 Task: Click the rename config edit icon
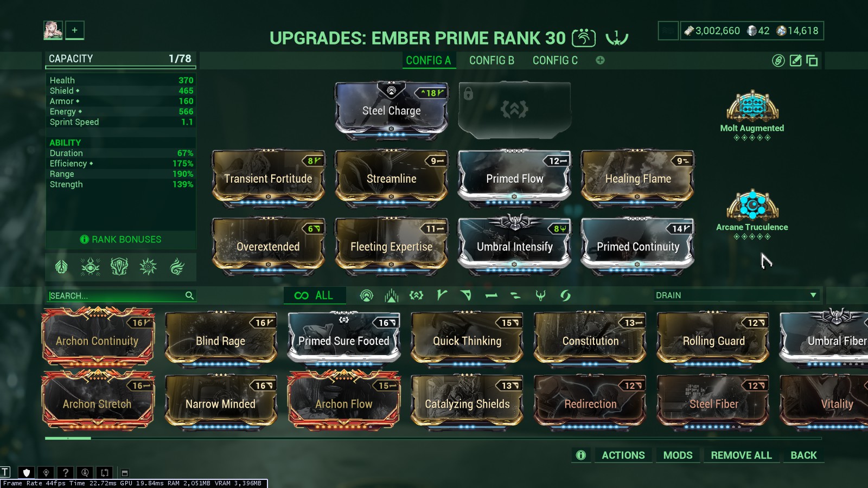pos(795,61)
